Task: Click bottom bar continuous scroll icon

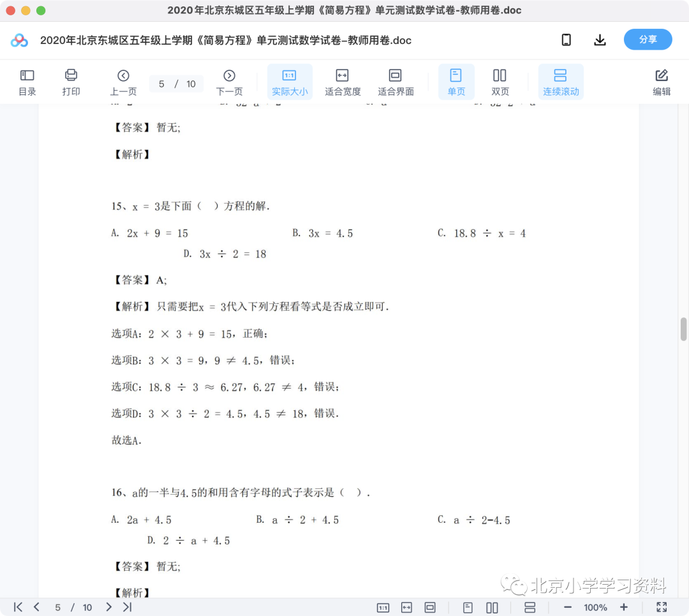Action: coord(530,608)
